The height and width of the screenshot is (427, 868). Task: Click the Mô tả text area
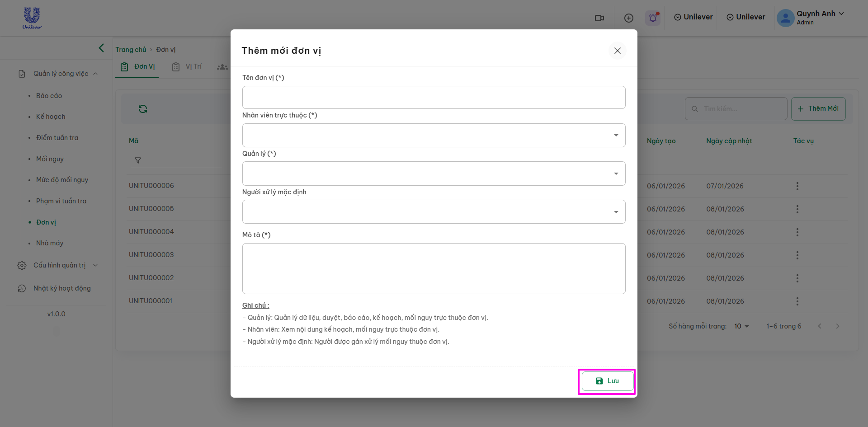click(434, 268)
